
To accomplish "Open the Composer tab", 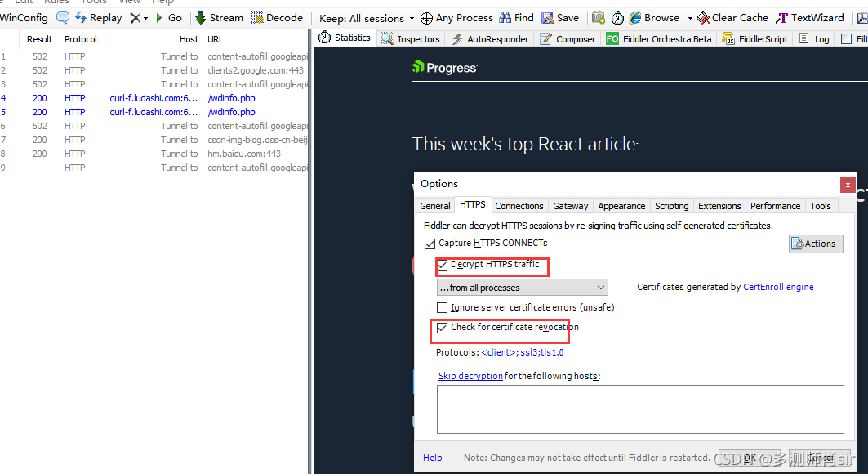I will coord(568,38).
